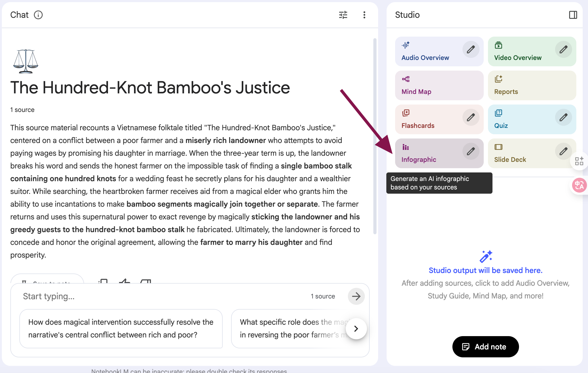588x373 pixels.
Task: Click the Quiz customize pencil
Action: point(563,118)
